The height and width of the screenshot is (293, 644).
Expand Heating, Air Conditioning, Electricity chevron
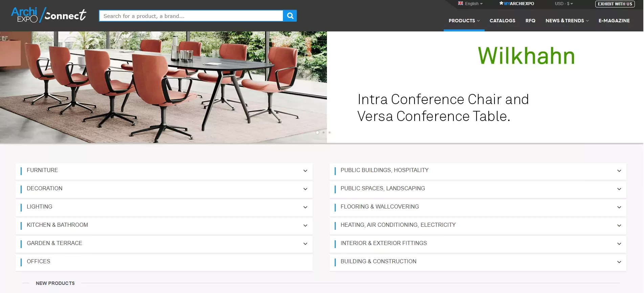pyautogui.click(x=619, y=225)
